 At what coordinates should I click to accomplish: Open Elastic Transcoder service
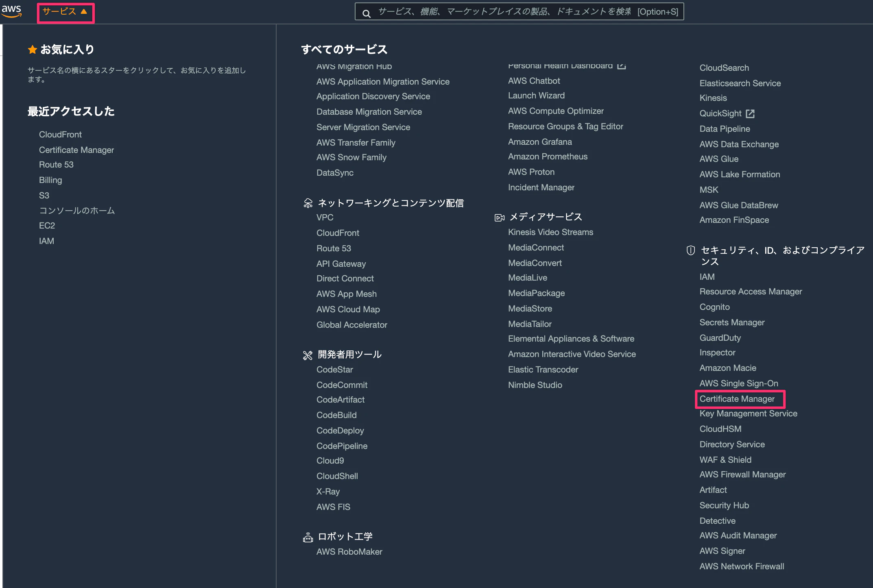(543, 370)
